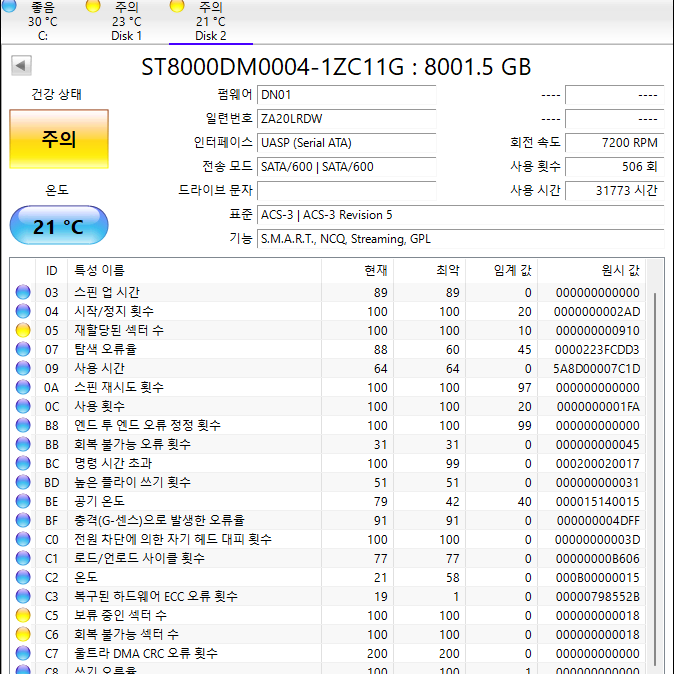This screenshot has width=674, height=674.
Task: Click the 21 °C temperature button
Action: [59, 225]
